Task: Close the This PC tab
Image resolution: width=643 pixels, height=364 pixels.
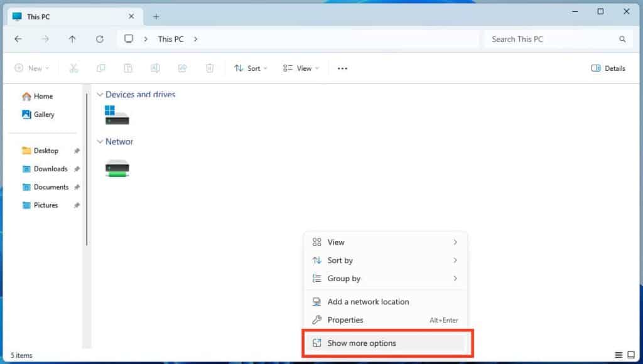Action: (x=131, y=16)
